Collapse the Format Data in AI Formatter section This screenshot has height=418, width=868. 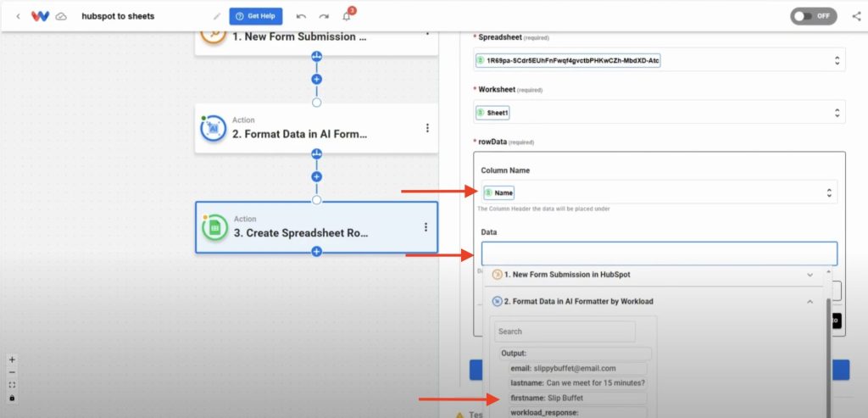(654, 302)
